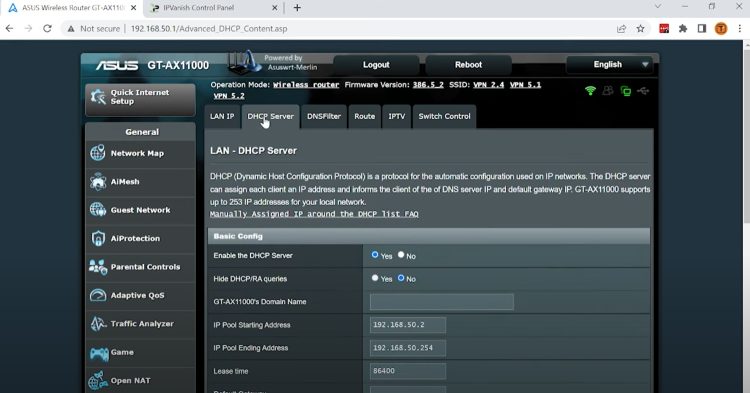Open the Open NAT icon
The height and width of the screenshot is (393, 750).
(98, 381)
